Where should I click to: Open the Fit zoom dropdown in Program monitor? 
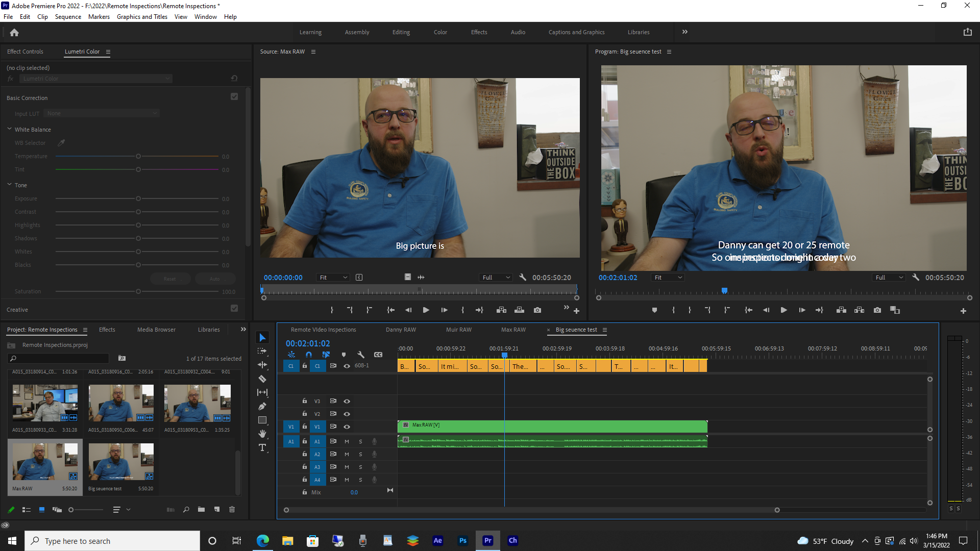point(668,277)
